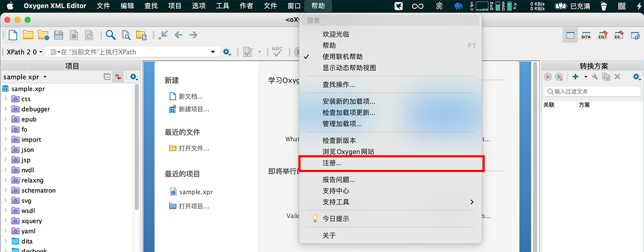This screenshot has height=252, width=644.
Task: Select the sample.xpr root tree node
Action: pyautogui.click(x=28, y=89)
